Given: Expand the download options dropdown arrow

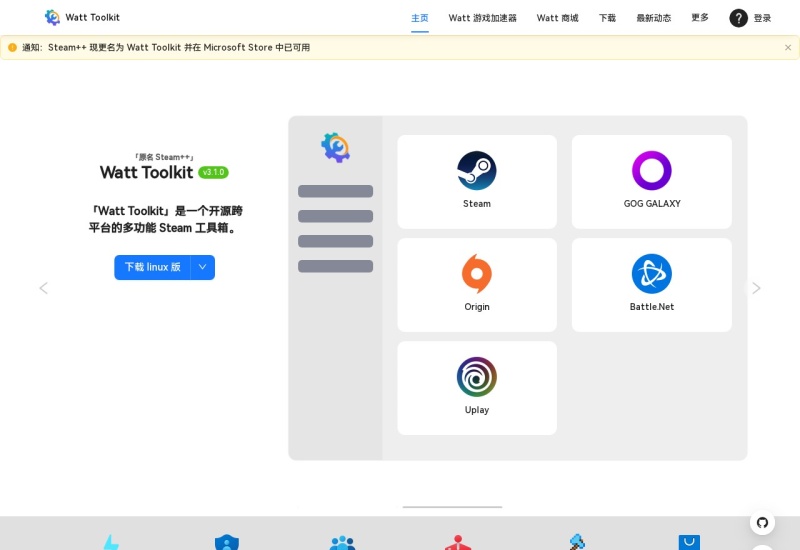Looking at the screenshot, I should click(x=203, y=267).
